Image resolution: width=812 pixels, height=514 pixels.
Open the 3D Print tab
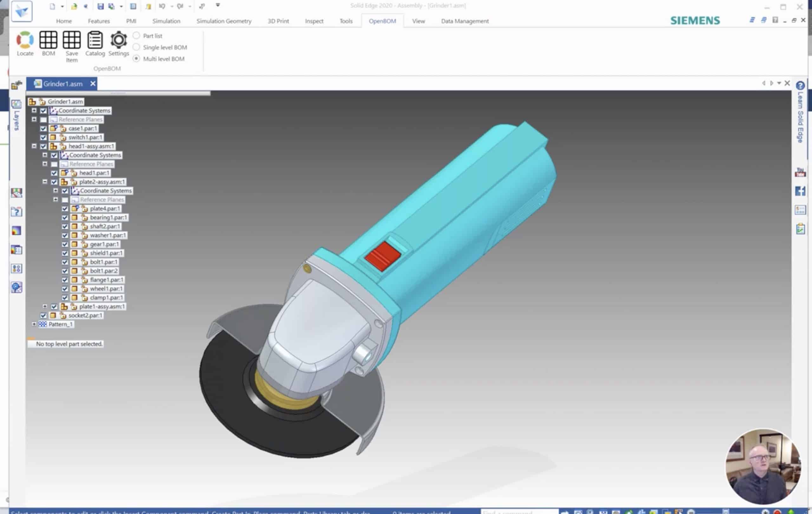[x=278, y=21]
